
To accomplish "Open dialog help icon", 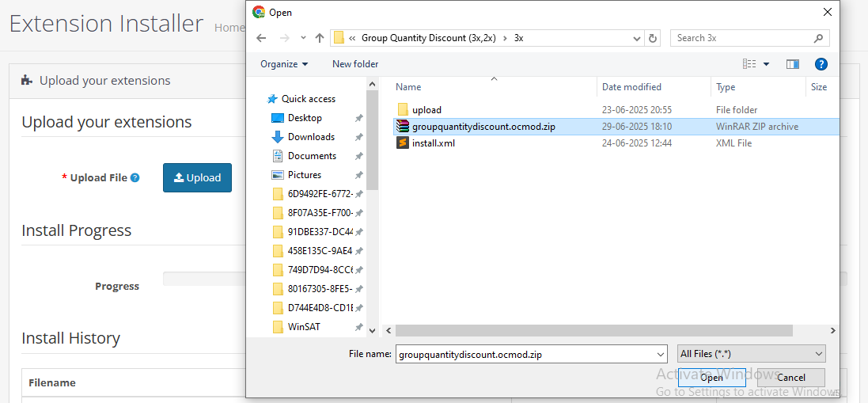I will click(821, 64).
